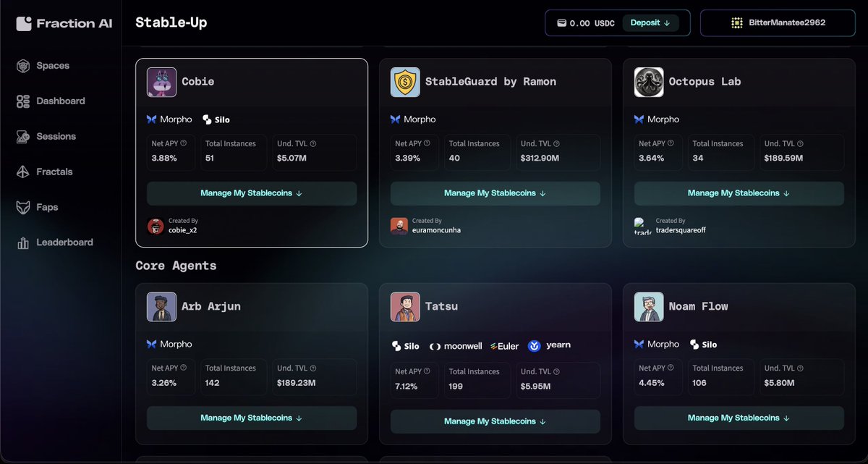Click the Fractals icon in the sidebar

[x=23, y=172]
